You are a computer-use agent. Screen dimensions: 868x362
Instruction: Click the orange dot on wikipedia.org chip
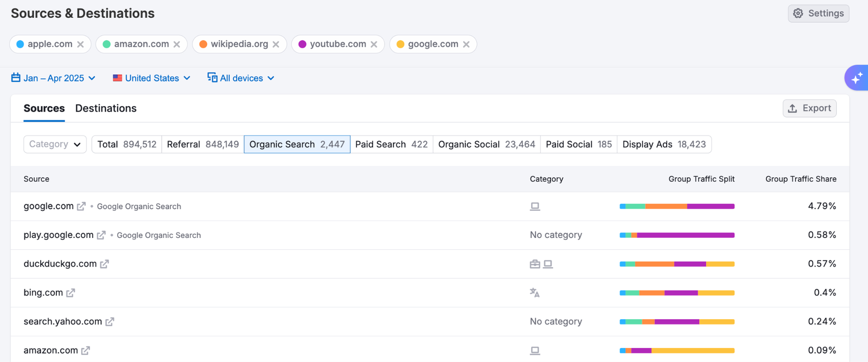pyautogui.click(x=203, y=44)
